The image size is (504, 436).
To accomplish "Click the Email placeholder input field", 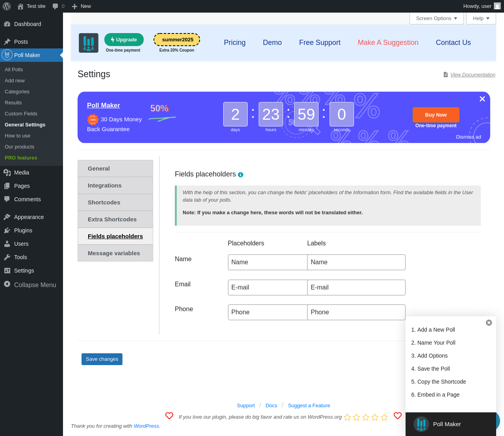I will [x=268, y=288].
